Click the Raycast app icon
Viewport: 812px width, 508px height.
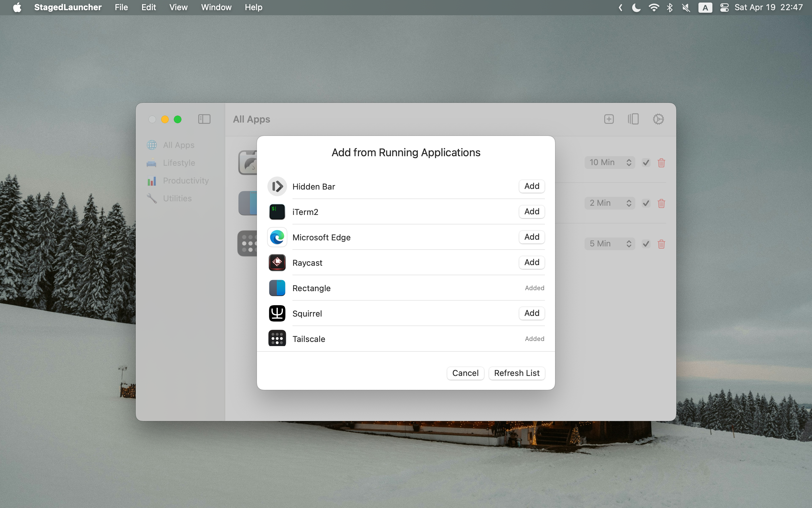click(x=277, y=262)
